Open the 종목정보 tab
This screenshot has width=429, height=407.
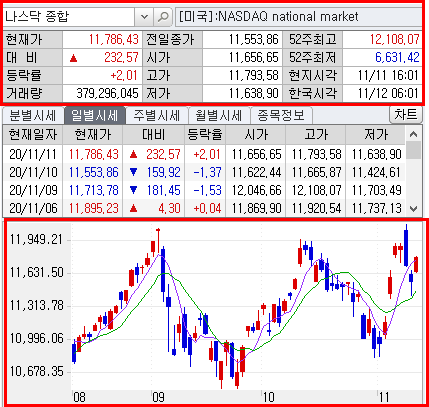point(281,116)
